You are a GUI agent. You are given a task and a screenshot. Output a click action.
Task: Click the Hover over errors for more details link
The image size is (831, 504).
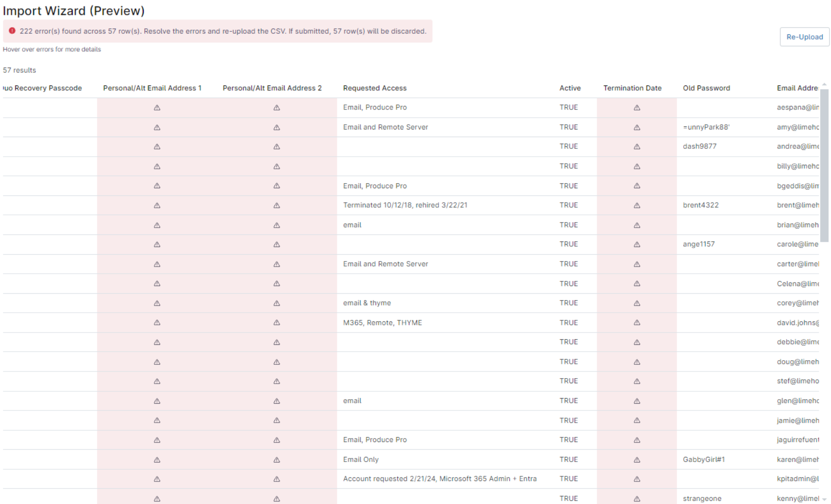pos(52,49)
